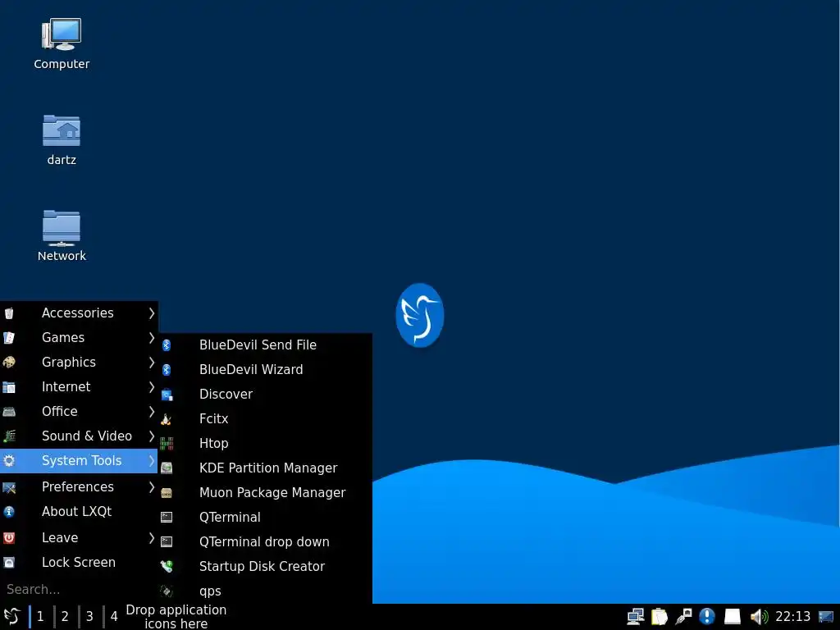Click the blue update notifier icon
Screen dimensions: 840x630
point(707,617)
